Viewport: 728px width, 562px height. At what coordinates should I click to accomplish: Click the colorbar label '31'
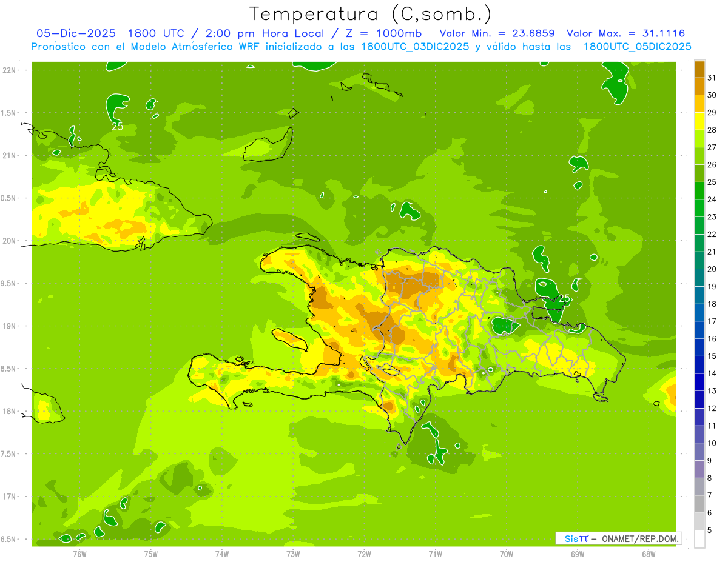(712, 78)
